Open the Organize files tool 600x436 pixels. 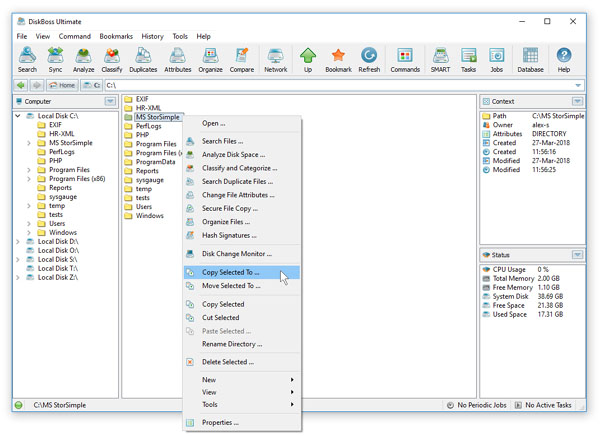click(x=210, y=60)
